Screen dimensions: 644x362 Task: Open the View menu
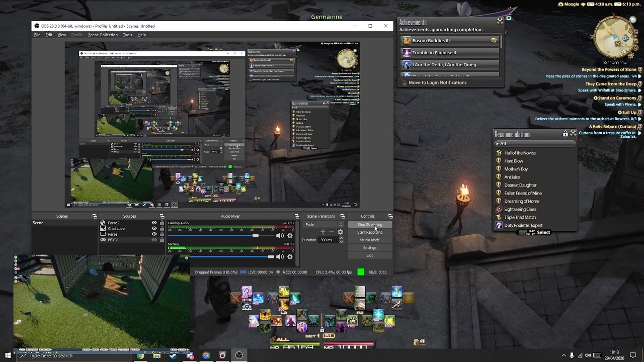[x=62, y=35]
